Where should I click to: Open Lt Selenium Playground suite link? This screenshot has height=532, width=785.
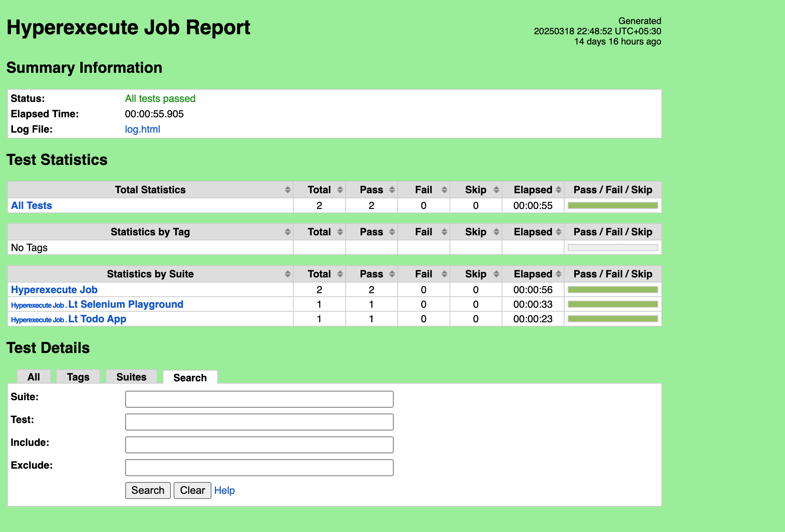coord(126,305)
